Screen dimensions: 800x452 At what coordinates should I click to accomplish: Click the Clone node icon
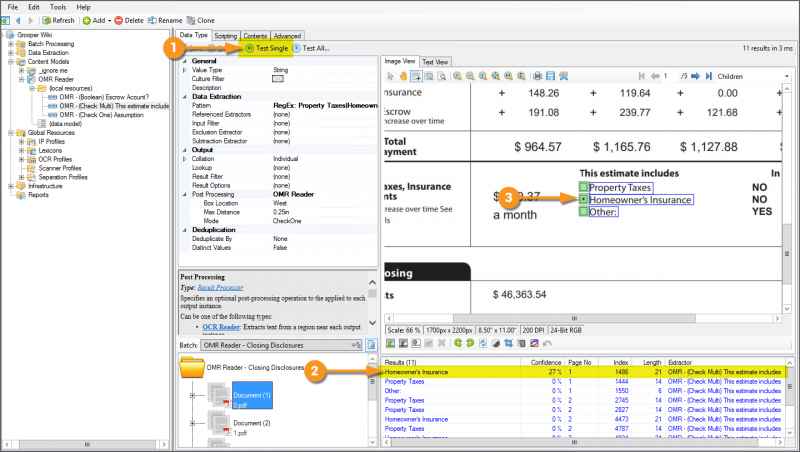[203, 20]
